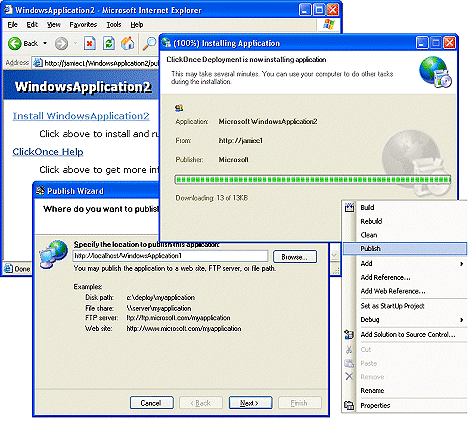Expand the Add submenu arrow

[462, 264]
